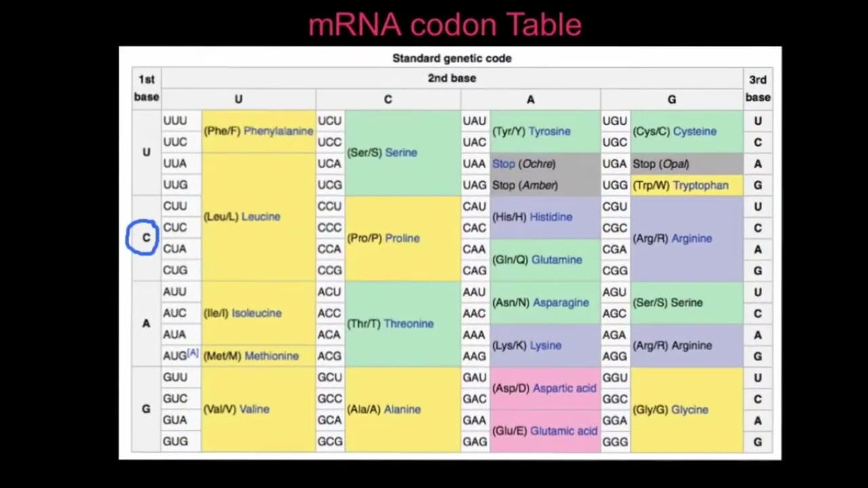Click the [A] footnote next to AUG
This screenshot has height=488, width=868.
193,353
